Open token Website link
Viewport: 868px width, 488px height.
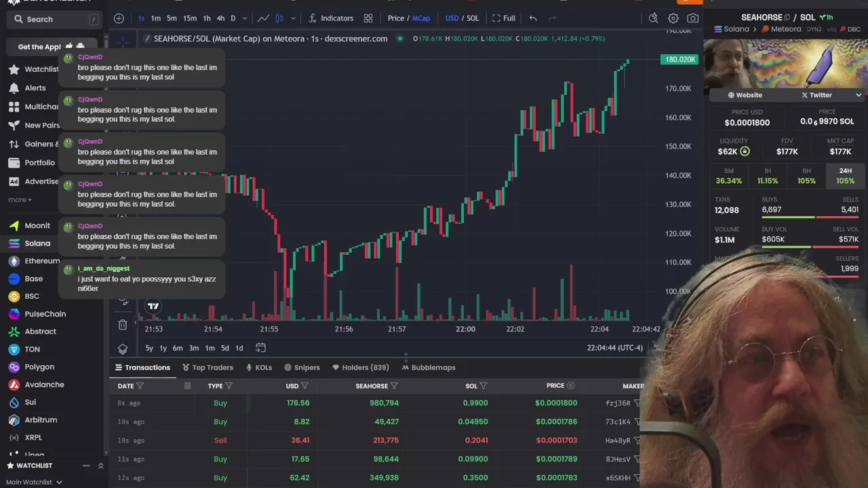[745, 95]
